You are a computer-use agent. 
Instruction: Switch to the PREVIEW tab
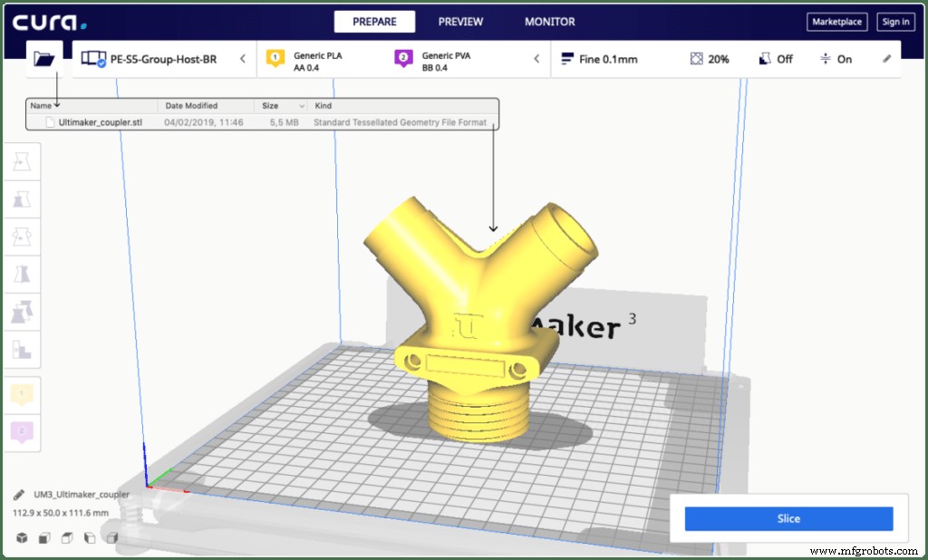coord(459,21)
